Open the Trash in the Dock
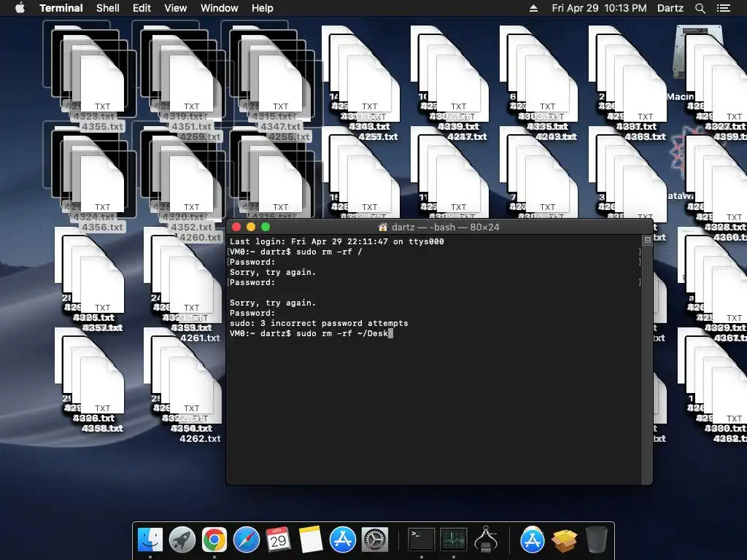Screen dimensions: 747x560 click(x=597, y=540)
